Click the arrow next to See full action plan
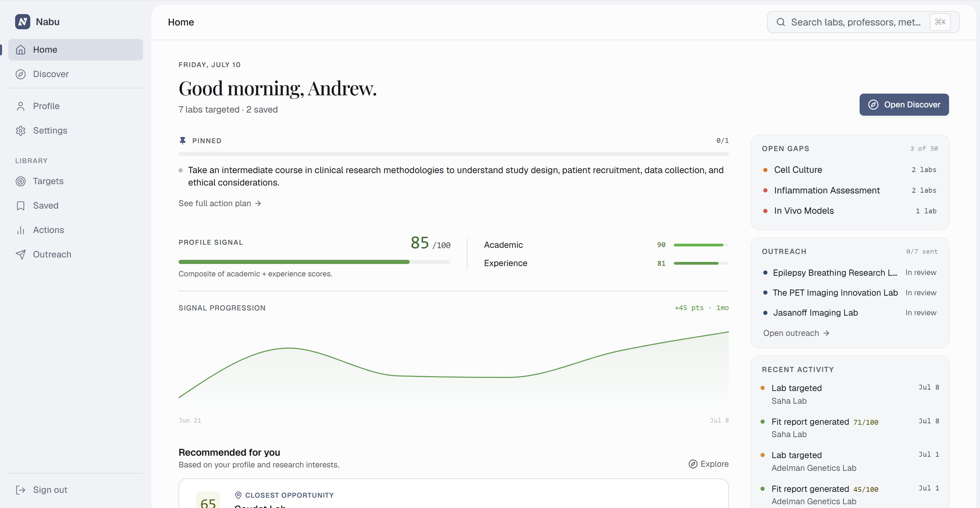This screenshot has width=980, height=508. pyautogui.click(x=258, y=204)
